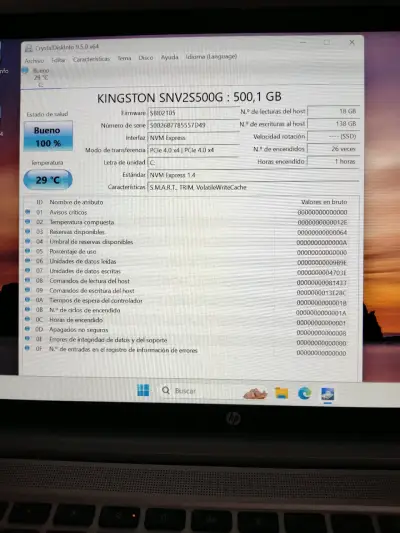Click the 29 °C temperature button
This screenshot has height=533, width=400.
(x=48, y=179)
